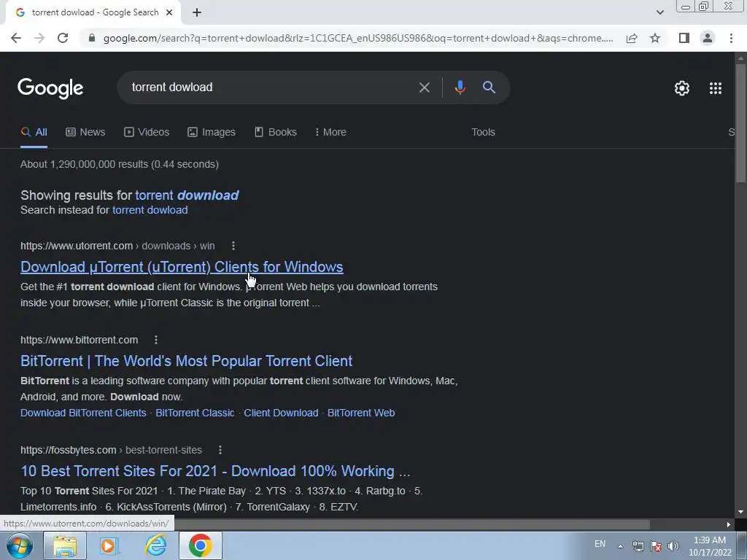Open the bittorrent.com result options menu
The width and height of the screenshot is (747, 560).
pos(156,340)
